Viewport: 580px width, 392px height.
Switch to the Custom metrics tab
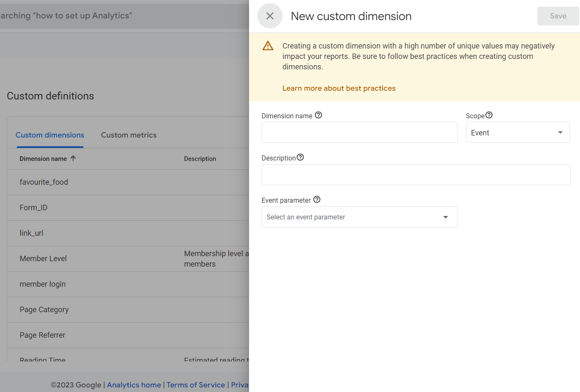(128, 135)
